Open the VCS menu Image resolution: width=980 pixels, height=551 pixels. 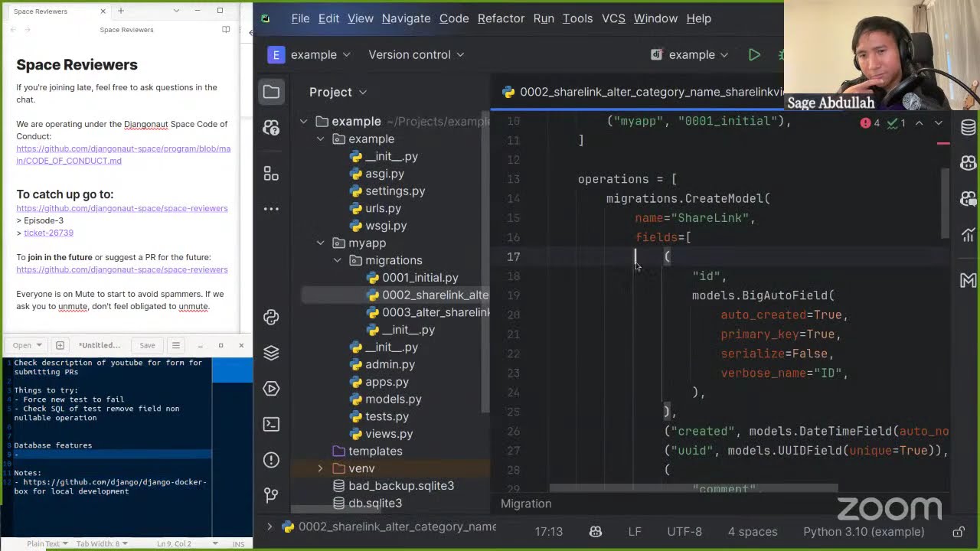(x=613, y=18)
